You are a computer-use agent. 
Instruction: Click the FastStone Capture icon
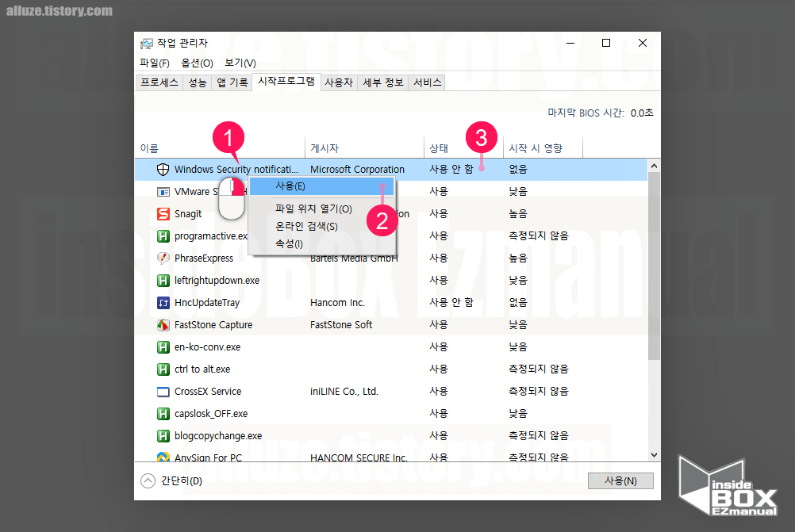coord(163,325)
